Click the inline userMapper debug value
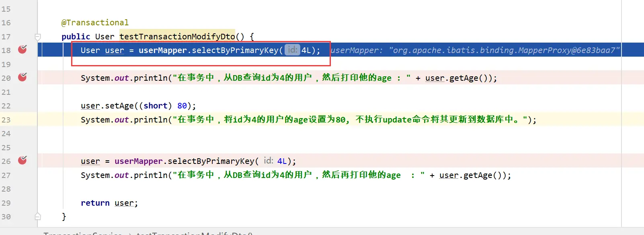Image resolution: width=644 pixels, height=235 pixels. (475, 50)
